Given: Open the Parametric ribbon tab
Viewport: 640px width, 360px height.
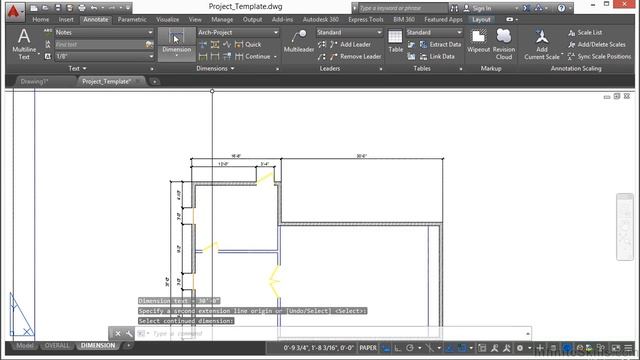Looking at the screenshot, I should pos(132,19).
